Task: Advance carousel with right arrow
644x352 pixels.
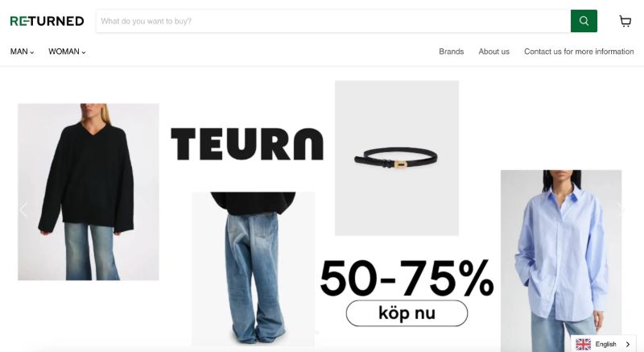Action: (x=621, y=209)
